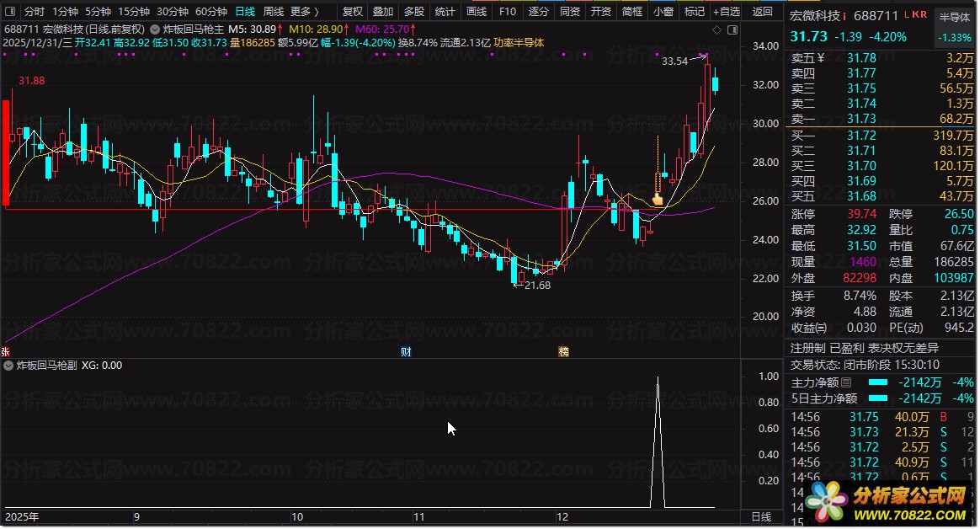Switch to 分时 intraday view
Screen dimensions: 980x529
pos(35,11)
